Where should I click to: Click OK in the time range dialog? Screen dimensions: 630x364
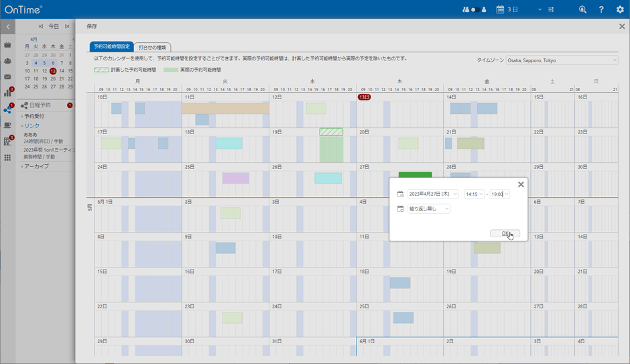505,233
